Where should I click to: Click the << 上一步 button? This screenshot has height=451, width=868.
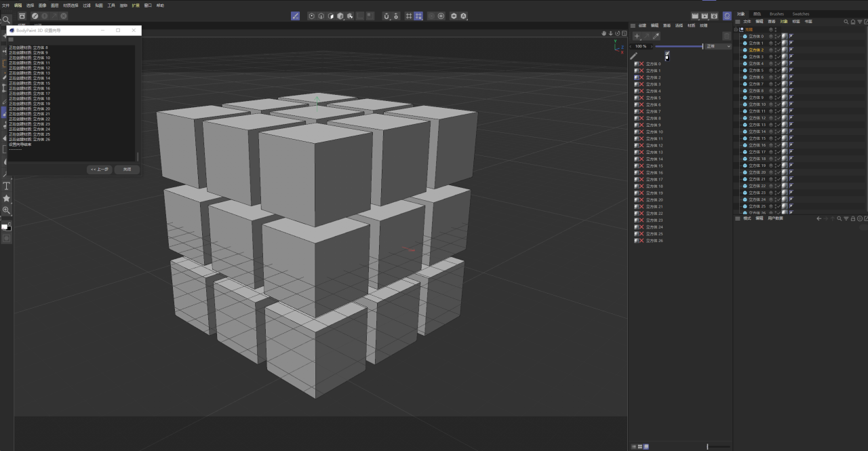100,170
